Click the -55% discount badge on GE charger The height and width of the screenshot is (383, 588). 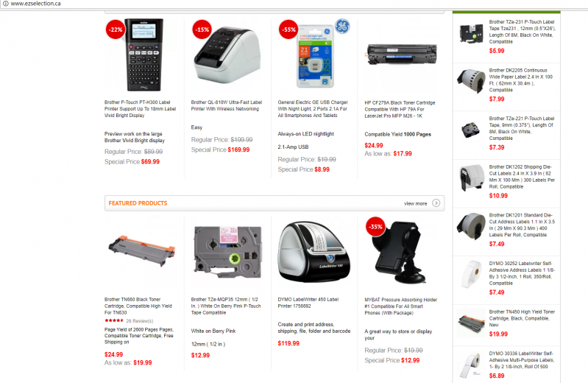288,29
